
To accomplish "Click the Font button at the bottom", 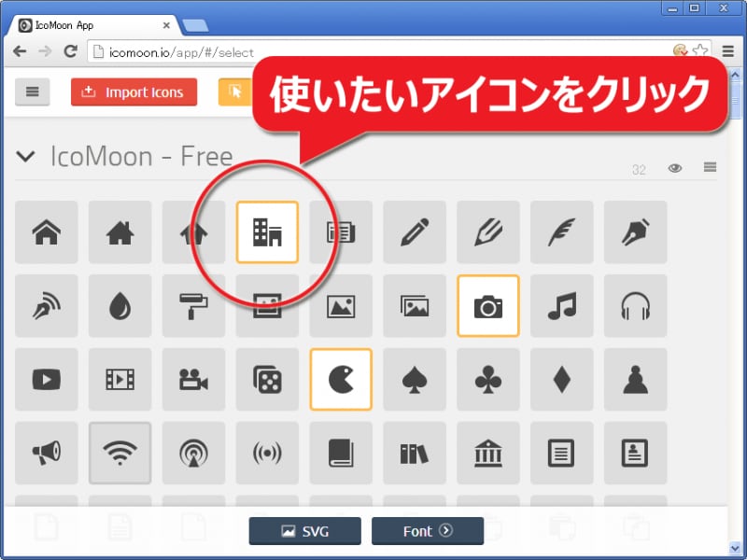I will [427, 530].
